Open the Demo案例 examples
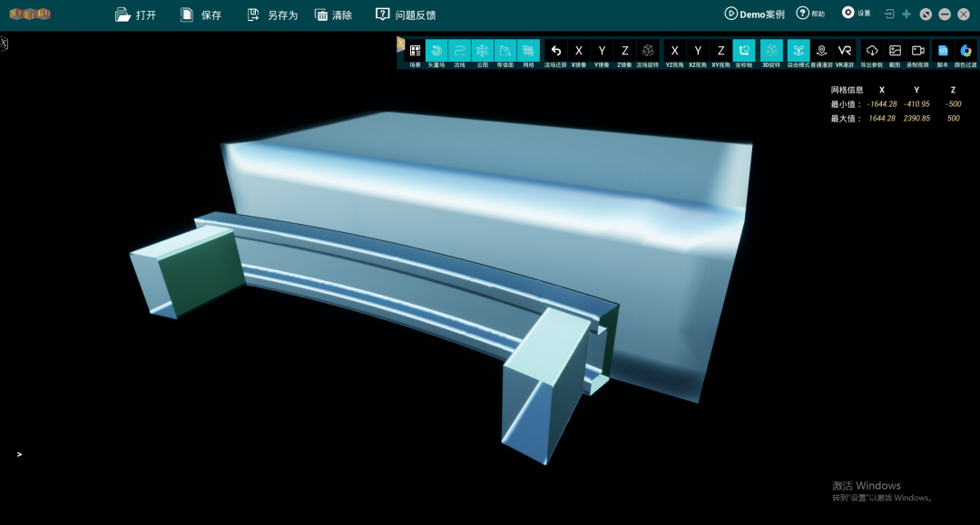This screenshot has width=980, height=525. click(x=754, y=14)
